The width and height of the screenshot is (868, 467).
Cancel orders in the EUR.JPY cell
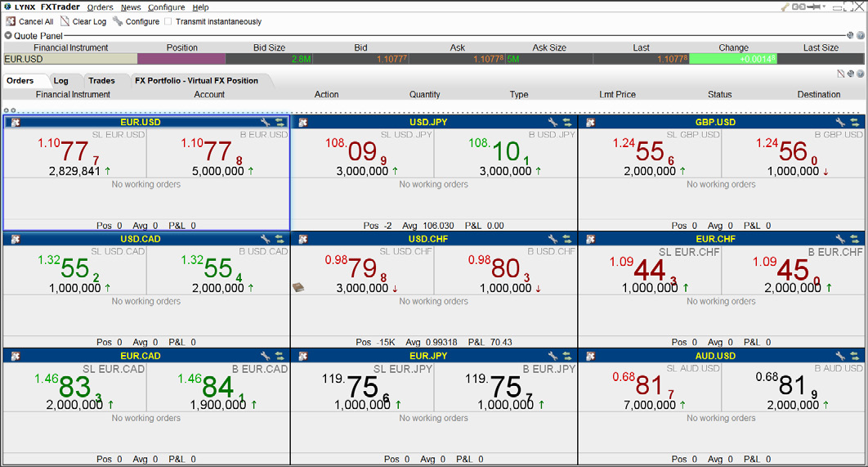302,357
